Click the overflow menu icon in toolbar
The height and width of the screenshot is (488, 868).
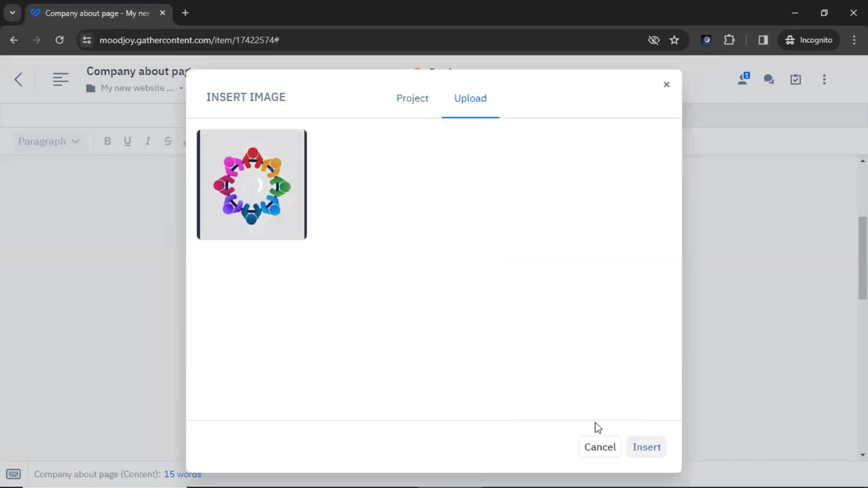pos(825,79)
